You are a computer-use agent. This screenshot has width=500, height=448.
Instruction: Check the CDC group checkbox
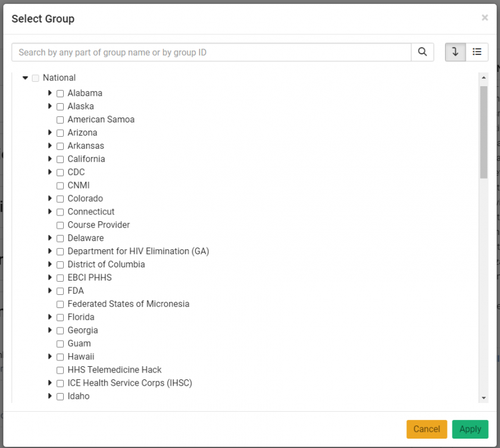[x=60, y=172]
